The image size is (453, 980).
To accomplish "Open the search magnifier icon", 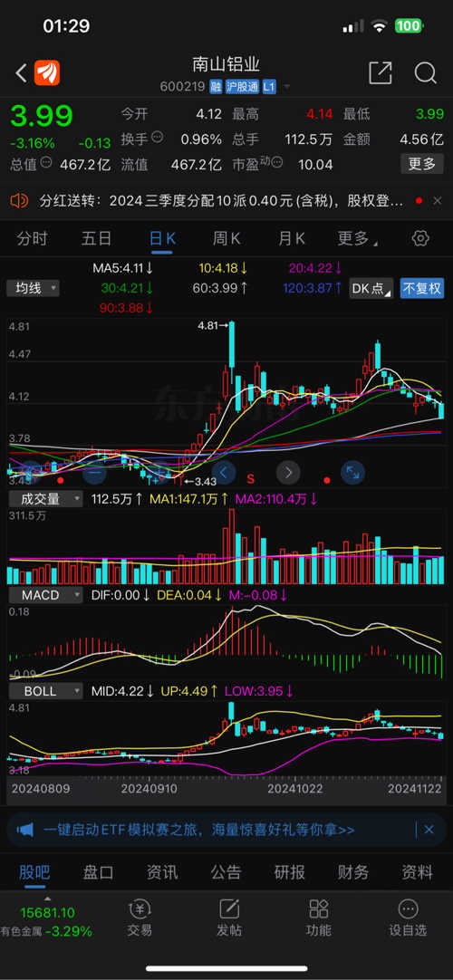I will [x=426, y=73].
